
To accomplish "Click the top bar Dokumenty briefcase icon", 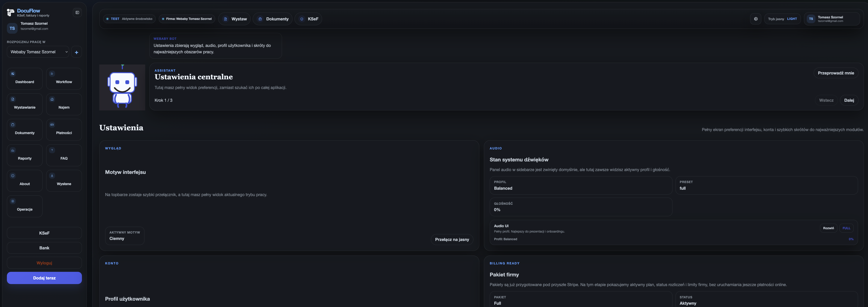I will pos(260,19).
